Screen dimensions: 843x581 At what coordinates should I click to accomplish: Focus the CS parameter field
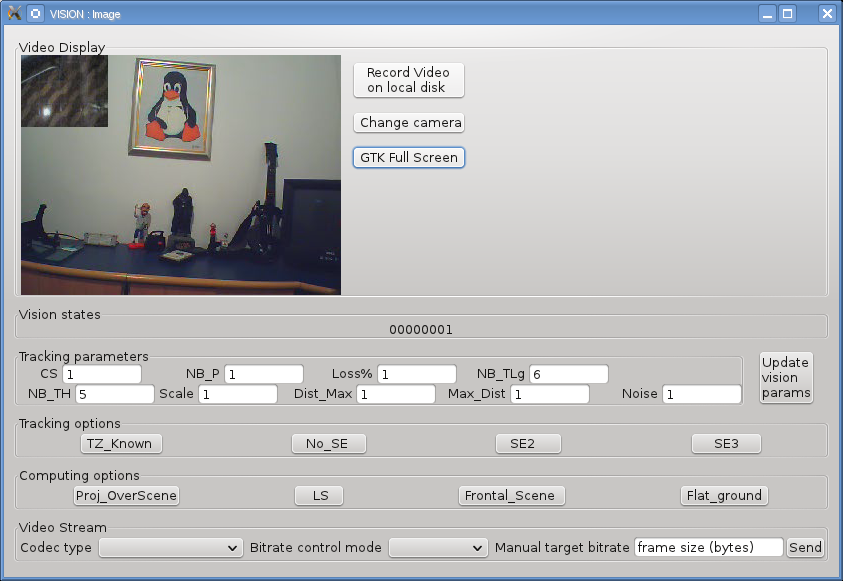[x=102, y=374]
